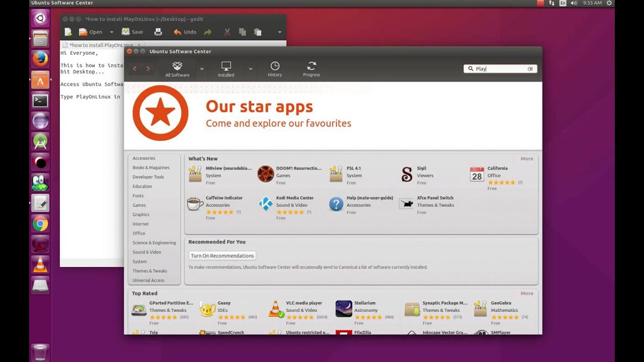Create new document in gedit toolbar
Screen dimensions: 644x362
(x=68, y=32)
